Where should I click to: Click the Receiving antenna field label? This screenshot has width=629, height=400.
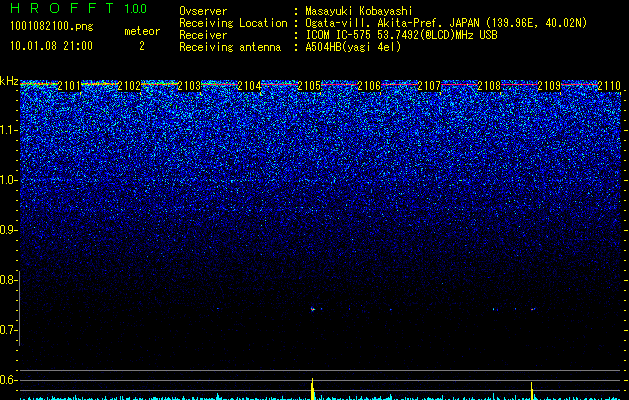coord(230,47)
